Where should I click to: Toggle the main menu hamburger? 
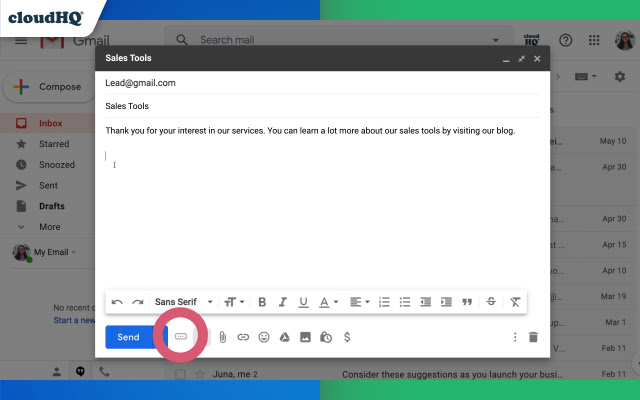coord(21,40)
